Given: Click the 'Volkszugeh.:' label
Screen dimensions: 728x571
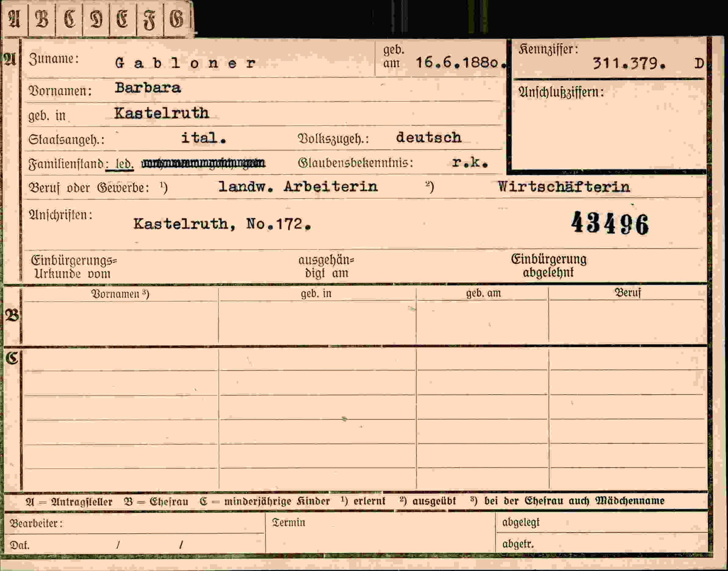Looking at the screenshot, I should pos(333,138).
